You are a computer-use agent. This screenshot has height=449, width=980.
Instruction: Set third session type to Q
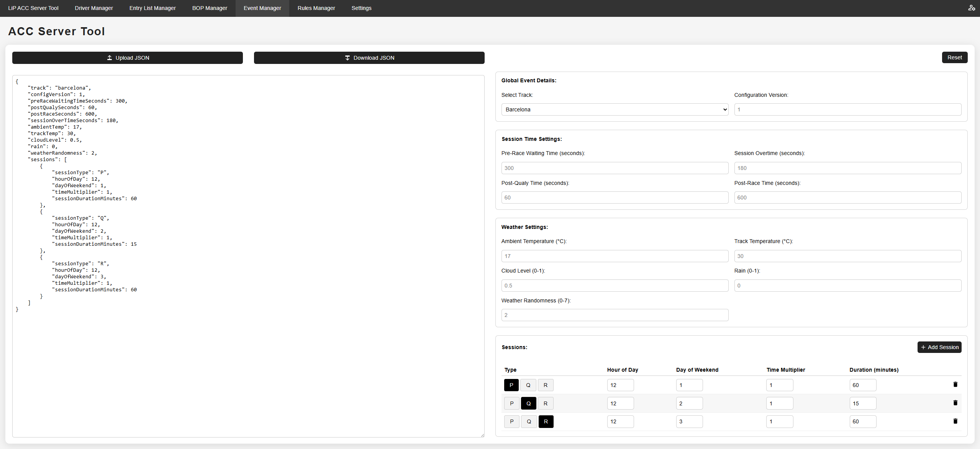point(529,421)
